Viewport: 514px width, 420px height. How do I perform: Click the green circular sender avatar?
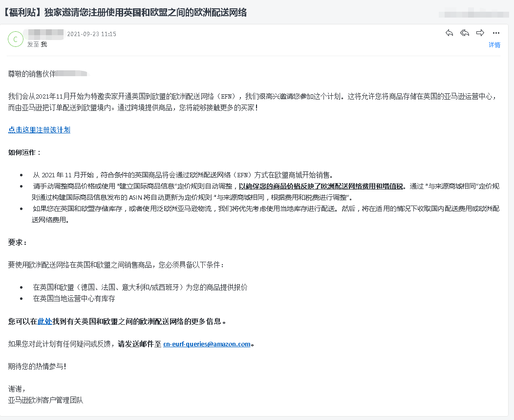pos(16,39)
